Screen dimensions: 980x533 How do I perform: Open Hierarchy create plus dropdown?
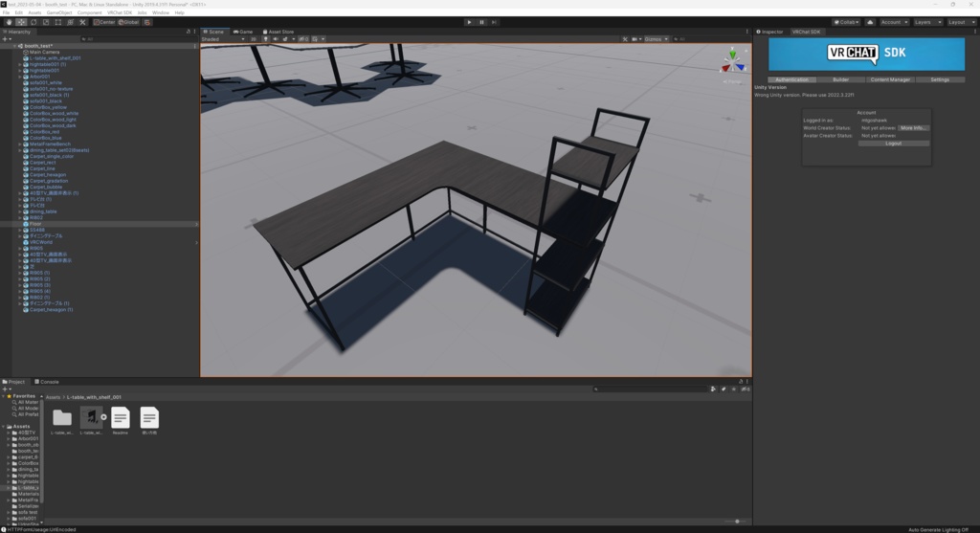(7, 38)
